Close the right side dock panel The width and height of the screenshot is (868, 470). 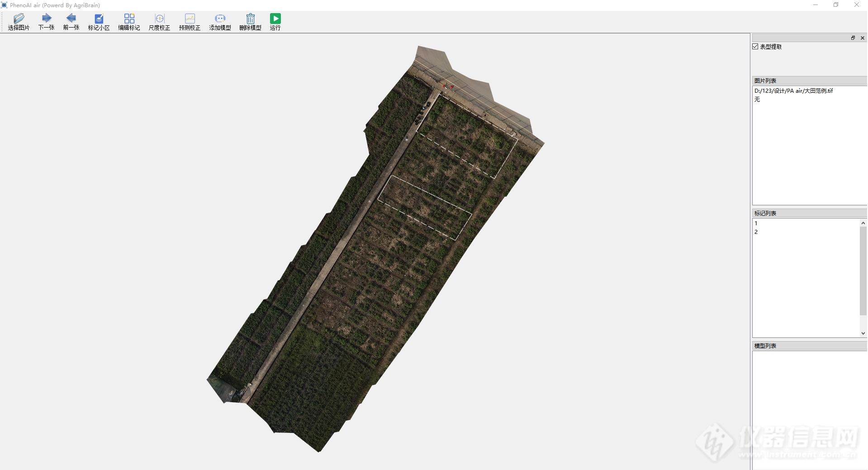pos(863,38)
